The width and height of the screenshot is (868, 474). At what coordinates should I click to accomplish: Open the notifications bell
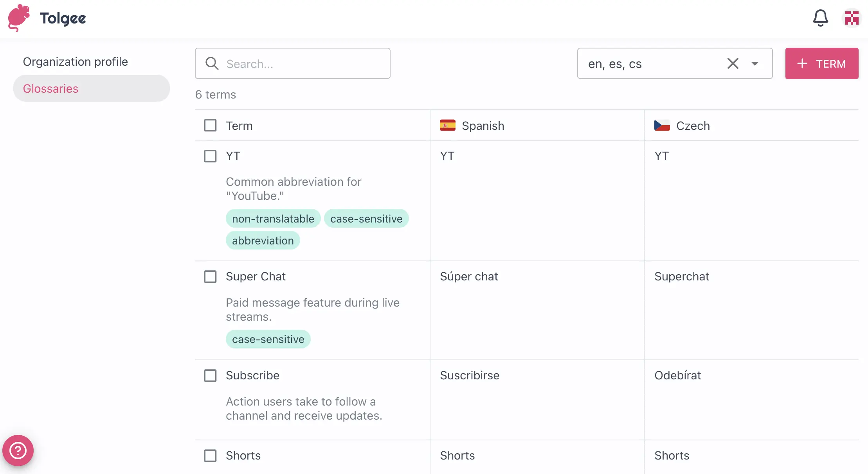(820, 18)
